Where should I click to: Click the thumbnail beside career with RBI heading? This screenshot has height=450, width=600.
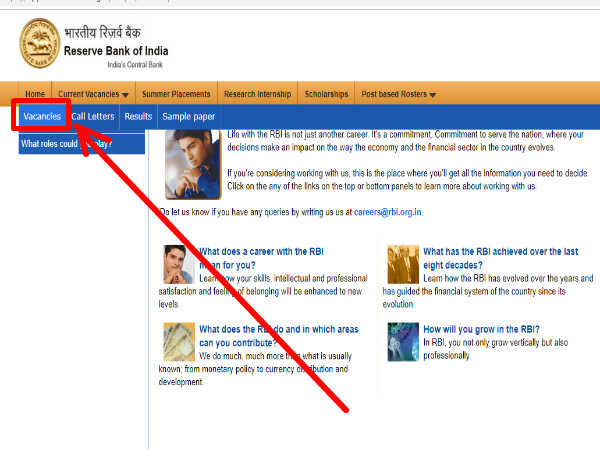(x=179, y=264)
